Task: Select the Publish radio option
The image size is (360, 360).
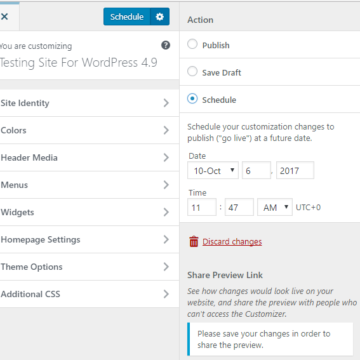Action: tap(192, 44)
